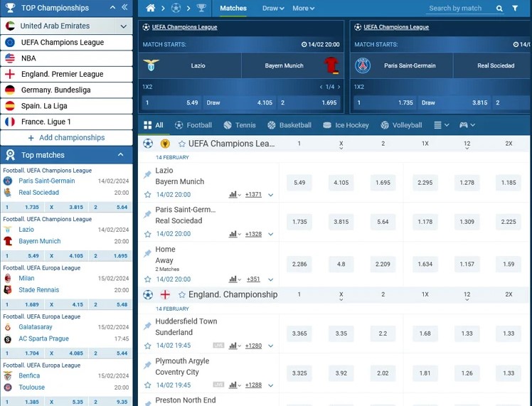
Task: Open statistics chart icon for Huddersfield Town match
Action: pyautogui.click(x=233, y=346)
